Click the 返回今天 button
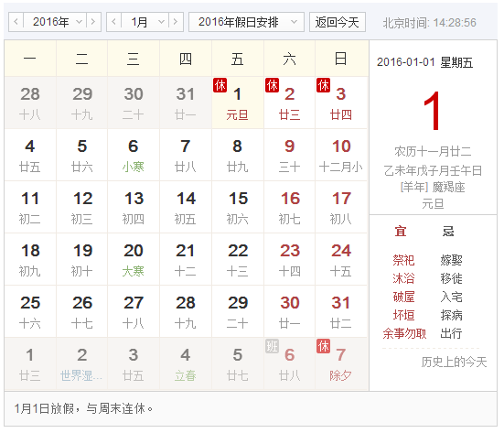Viewport: 504px width, 433px height. [338, 22]
